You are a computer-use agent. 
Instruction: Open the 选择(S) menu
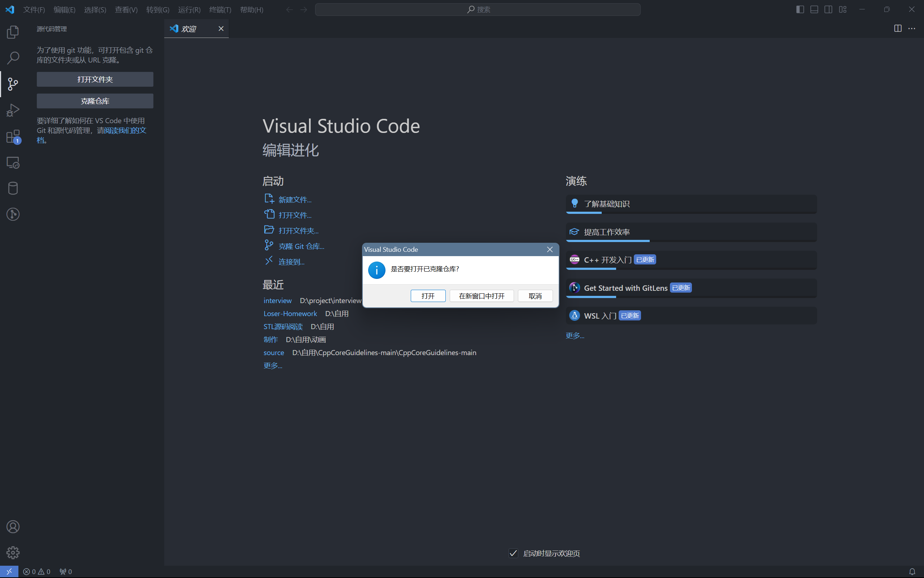point(95,9)
